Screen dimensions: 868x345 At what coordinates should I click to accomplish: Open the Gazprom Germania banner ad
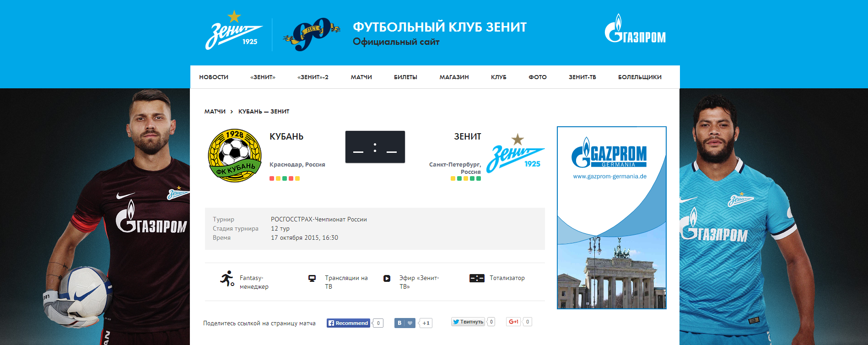pyautogui.click(x=611, y=218)
